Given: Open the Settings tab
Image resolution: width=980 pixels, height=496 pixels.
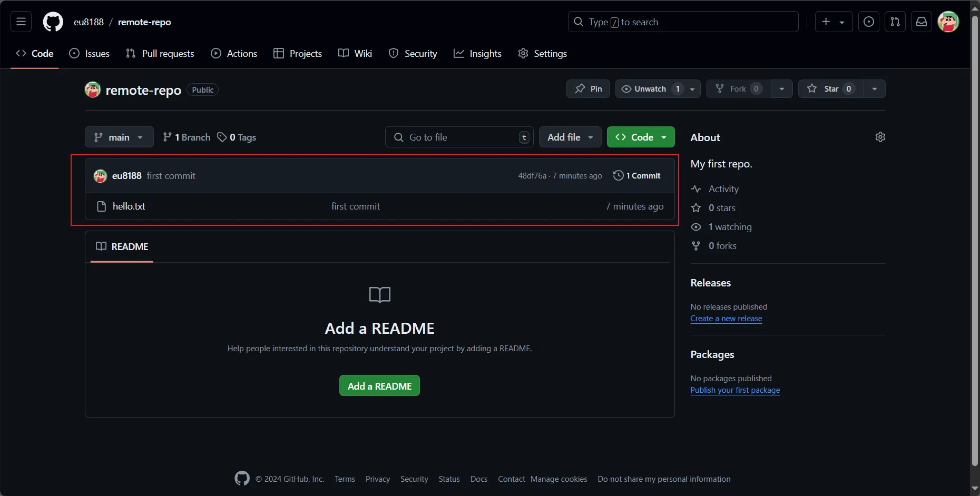Looking at the screenshot, I should point(543,54).
